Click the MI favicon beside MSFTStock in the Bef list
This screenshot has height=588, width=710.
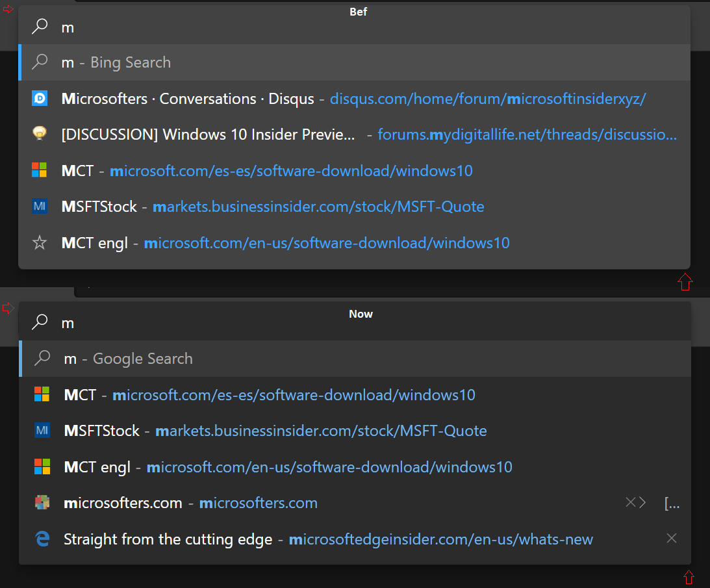coord(40,206)
